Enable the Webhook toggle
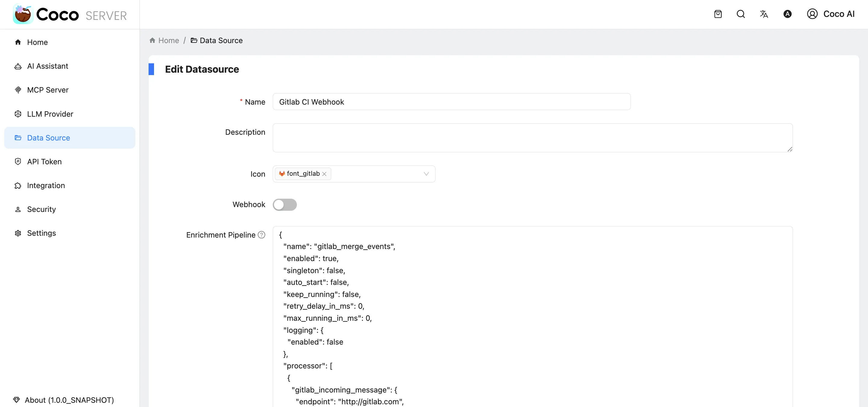 285,204
